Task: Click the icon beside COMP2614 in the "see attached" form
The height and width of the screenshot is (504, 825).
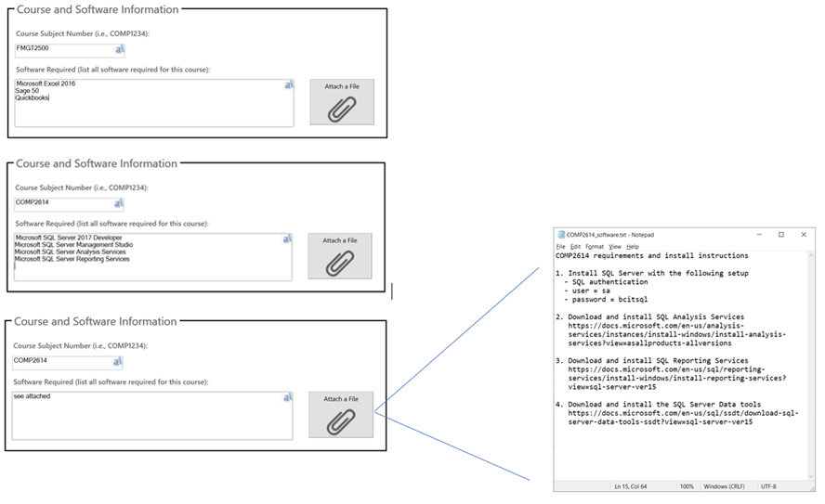Action: [x=117, y=361]
